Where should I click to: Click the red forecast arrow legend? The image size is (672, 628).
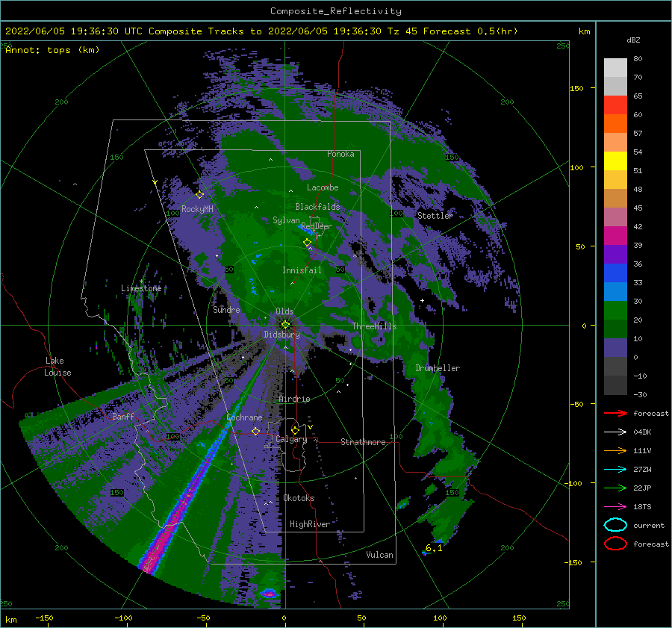pyautogui.click(x=615, y=413)
